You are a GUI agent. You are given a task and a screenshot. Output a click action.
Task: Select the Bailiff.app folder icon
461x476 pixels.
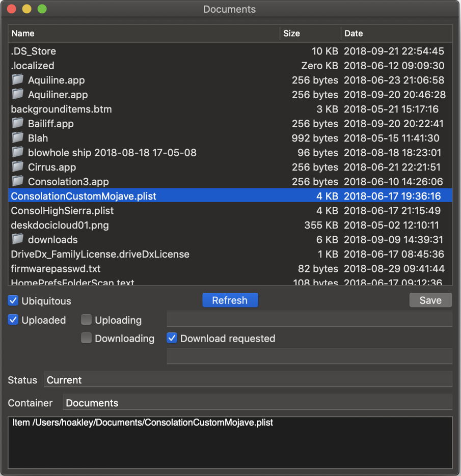[x=18, y=123]
